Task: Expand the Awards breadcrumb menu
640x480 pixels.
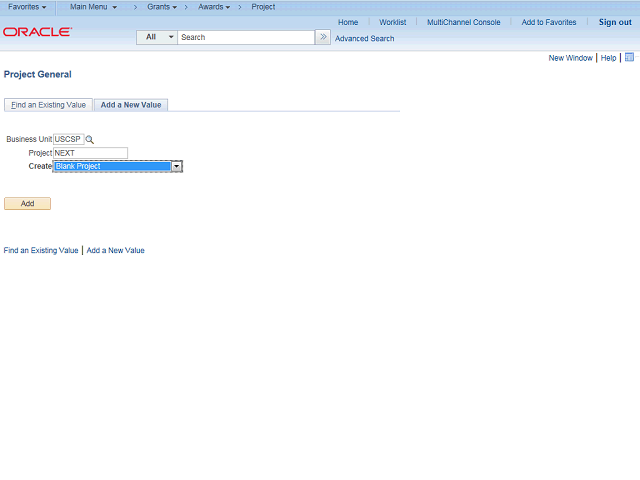Action: click(x=214, y=7)
